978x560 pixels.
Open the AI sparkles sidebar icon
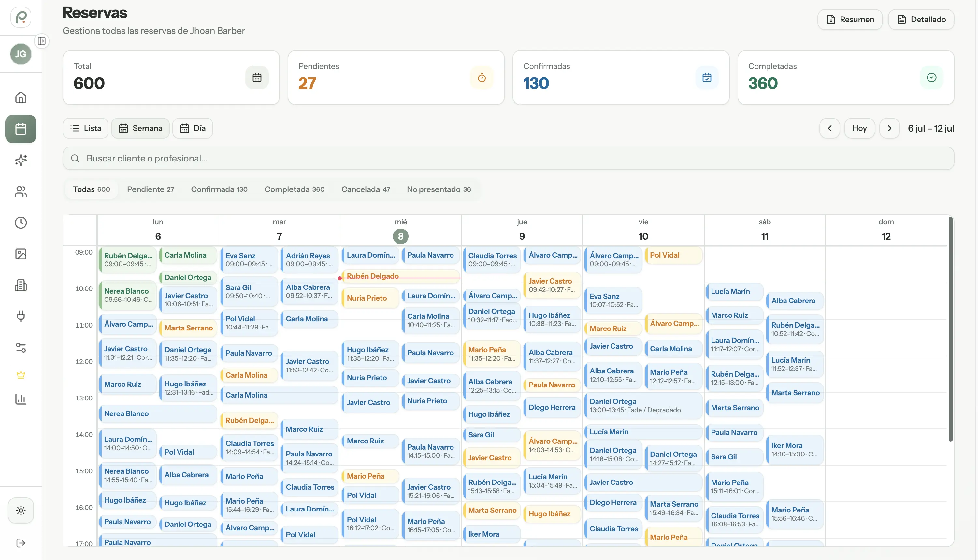(21, 160)
